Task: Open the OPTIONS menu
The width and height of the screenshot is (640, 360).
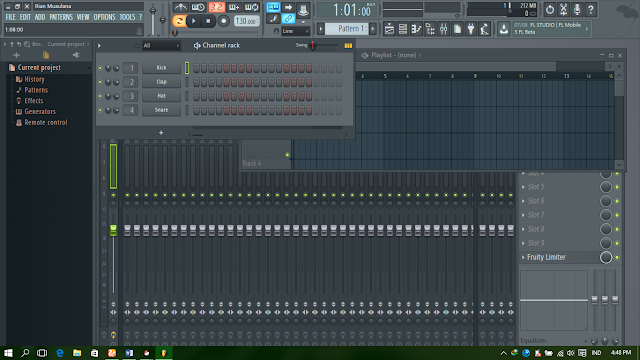Action: point(104,17)
